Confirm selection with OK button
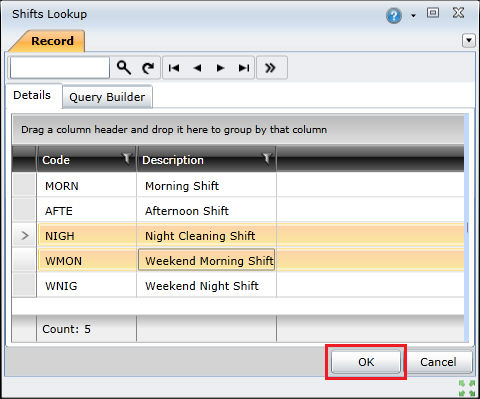This screenshot has height=399, width=480. pyautogui.click(x=366, y=362)
